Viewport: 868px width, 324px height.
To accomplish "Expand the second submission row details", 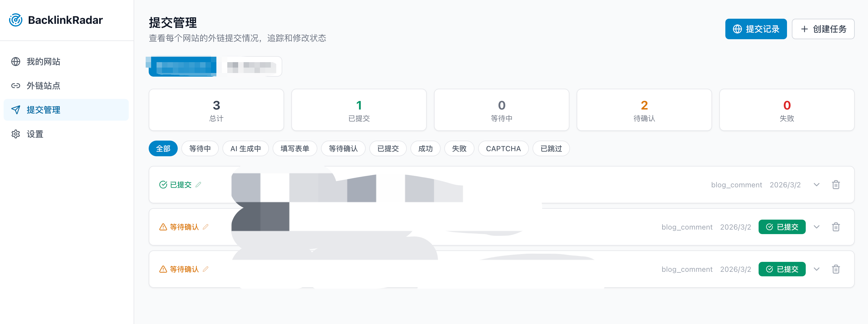I will (816, 227).
